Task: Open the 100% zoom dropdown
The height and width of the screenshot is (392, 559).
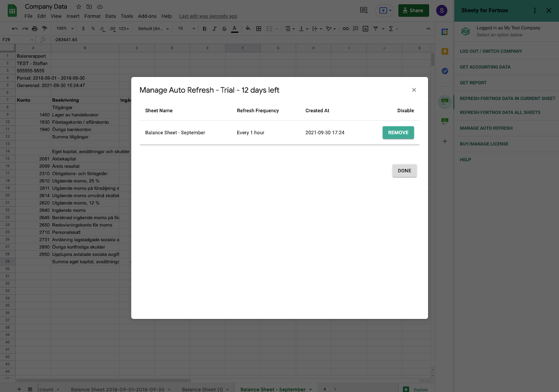Action: (65, 28)
